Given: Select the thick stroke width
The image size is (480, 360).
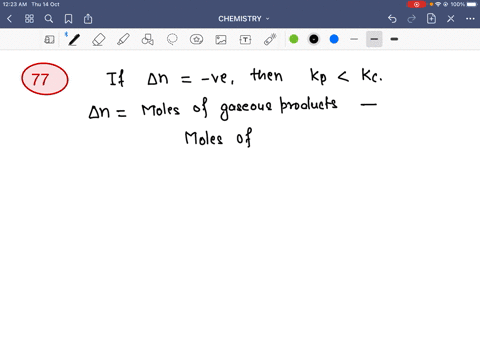Looking at the screenshot, I should coord(394,39).
